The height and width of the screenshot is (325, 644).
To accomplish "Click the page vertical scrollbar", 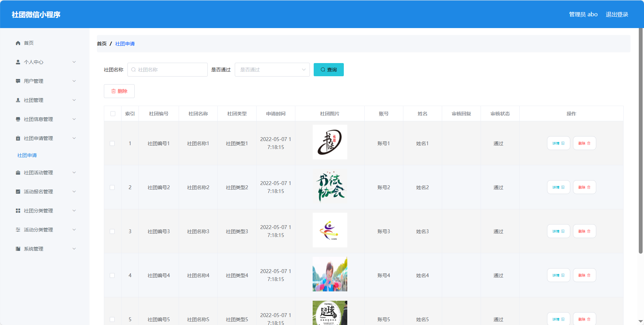I will point(641,141).
